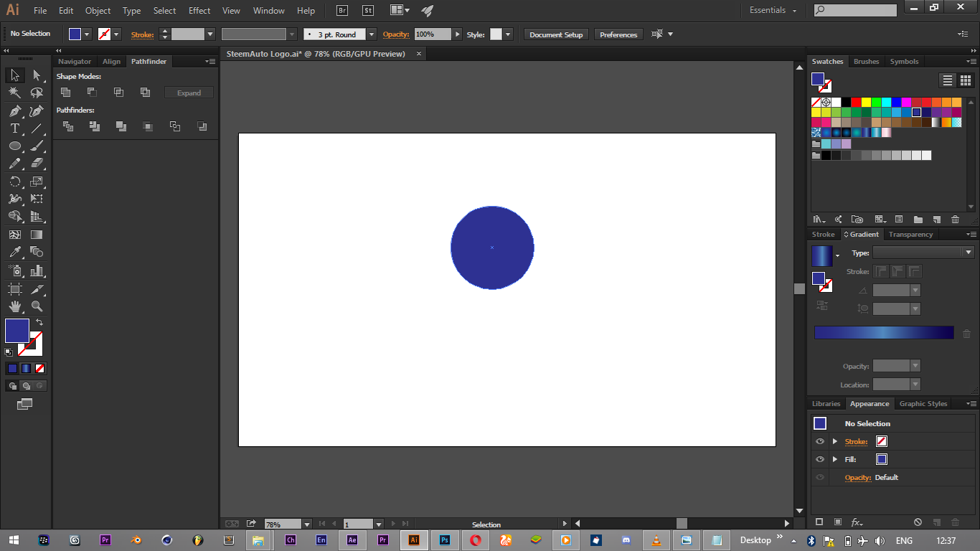The image size is (980, 551).
Task: Switch swatches to list view
Action: pyautogui.click(x=948, y=80)
